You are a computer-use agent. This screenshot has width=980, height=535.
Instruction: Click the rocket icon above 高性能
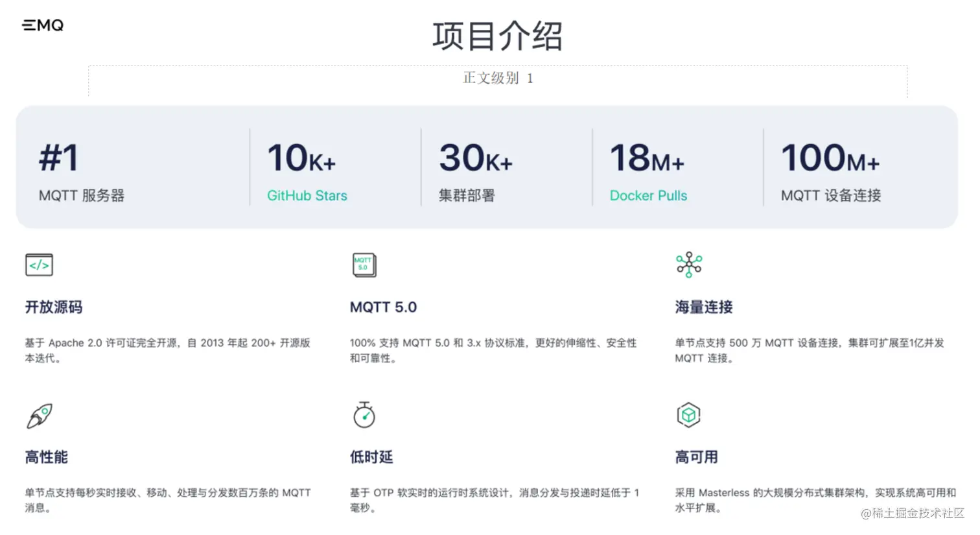(x=40, y=415)
